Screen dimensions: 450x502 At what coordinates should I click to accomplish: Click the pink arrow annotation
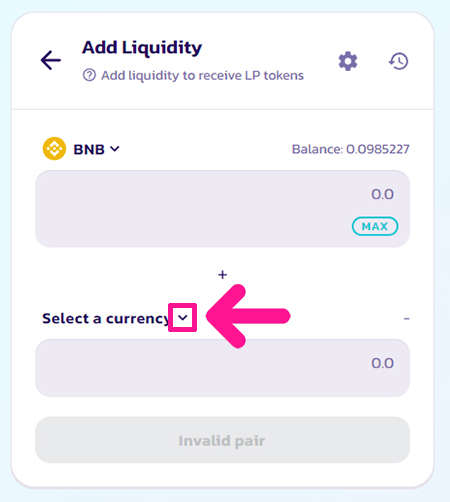tap(248, 316)
